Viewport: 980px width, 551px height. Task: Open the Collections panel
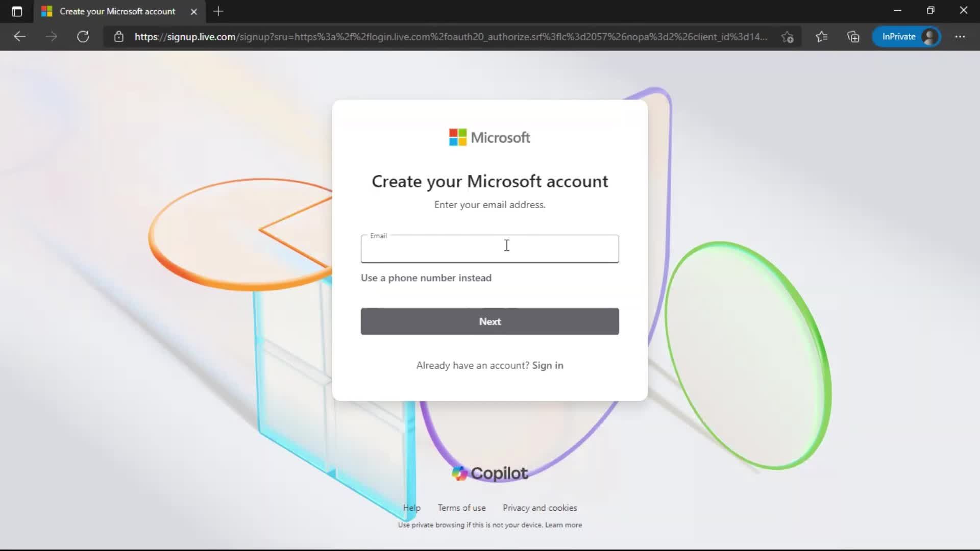853,37
